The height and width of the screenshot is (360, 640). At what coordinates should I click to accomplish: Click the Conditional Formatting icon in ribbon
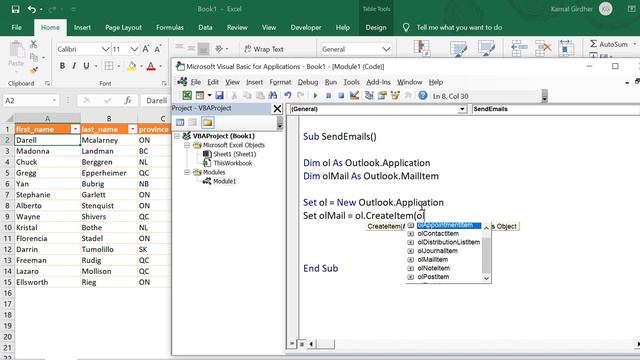422,48
